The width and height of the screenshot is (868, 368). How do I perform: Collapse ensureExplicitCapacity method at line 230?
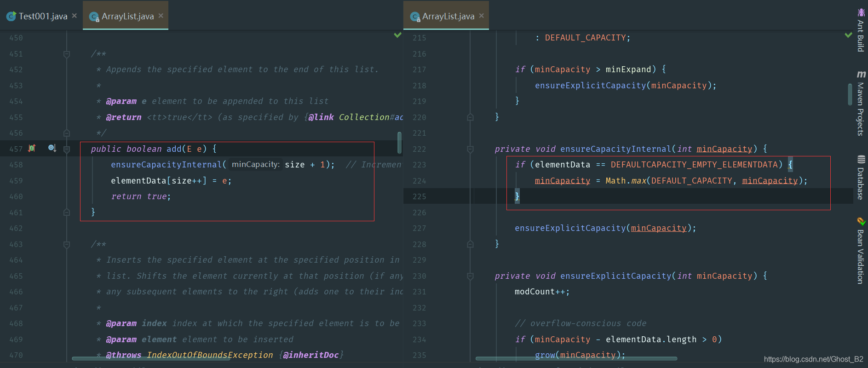(470, 276)
